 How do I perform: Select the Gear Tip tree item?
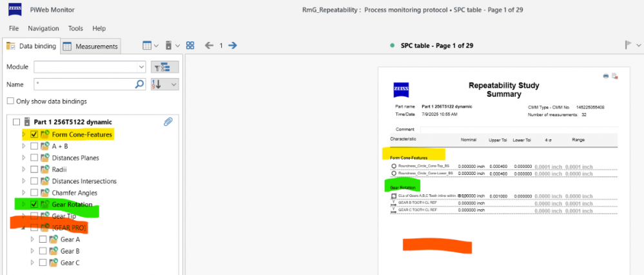point(64,216)
